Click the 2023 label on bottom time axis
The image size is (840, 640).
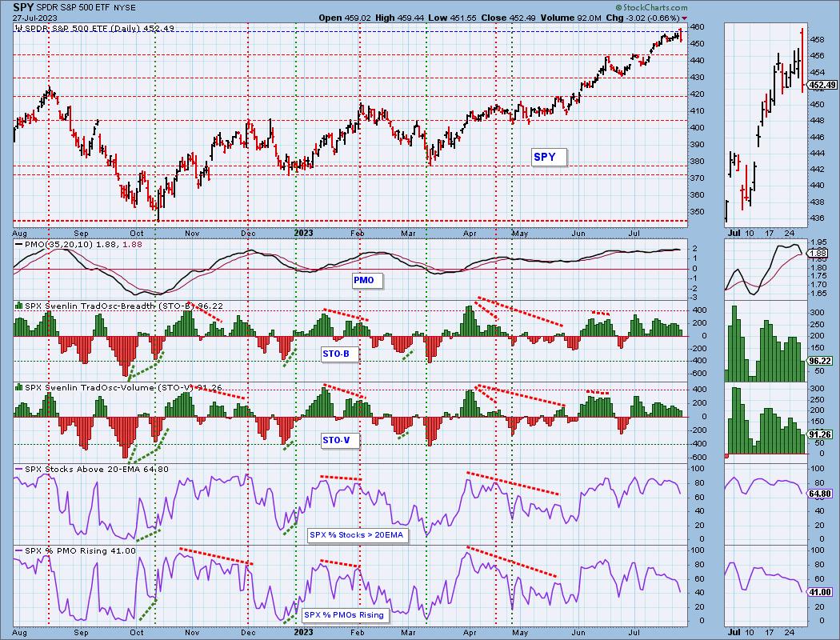(x=303, y=632)
